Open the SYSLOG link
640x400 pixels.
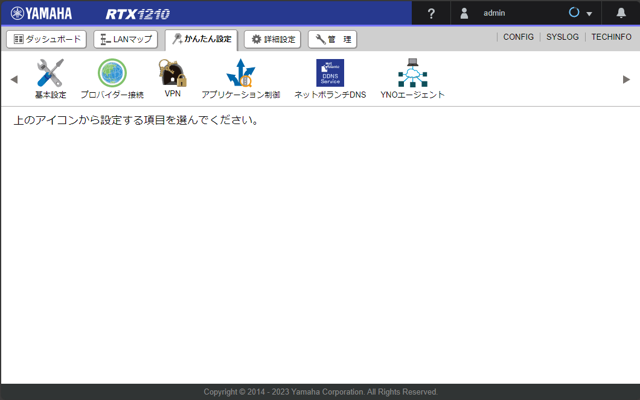(x=562, y=37)
